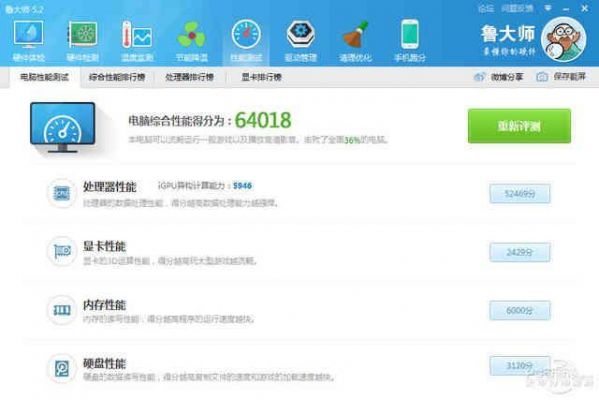Image resolution: width=599 pixels, height=400 pixels.
Task: Select 性能测试 speedometer icon in toolbar
Action: (x=246, y=34)
